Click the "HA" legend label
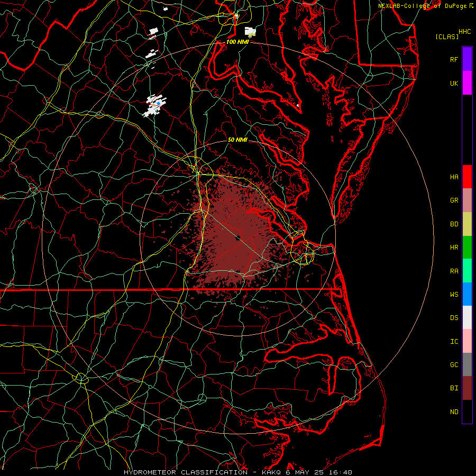476x476 pixels. point(454,177)
